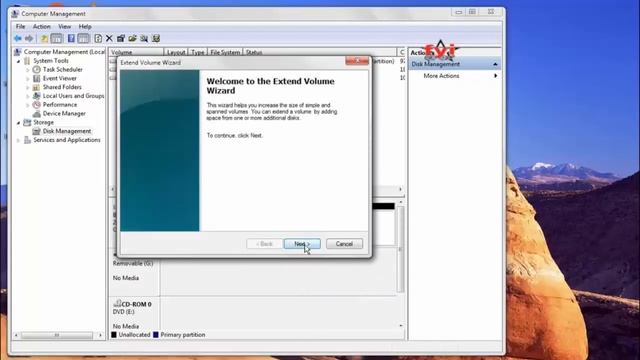Viewport: 640px width, 360px height.
Task: Select System Tools in the tree
Action: [x=51, y=61]
